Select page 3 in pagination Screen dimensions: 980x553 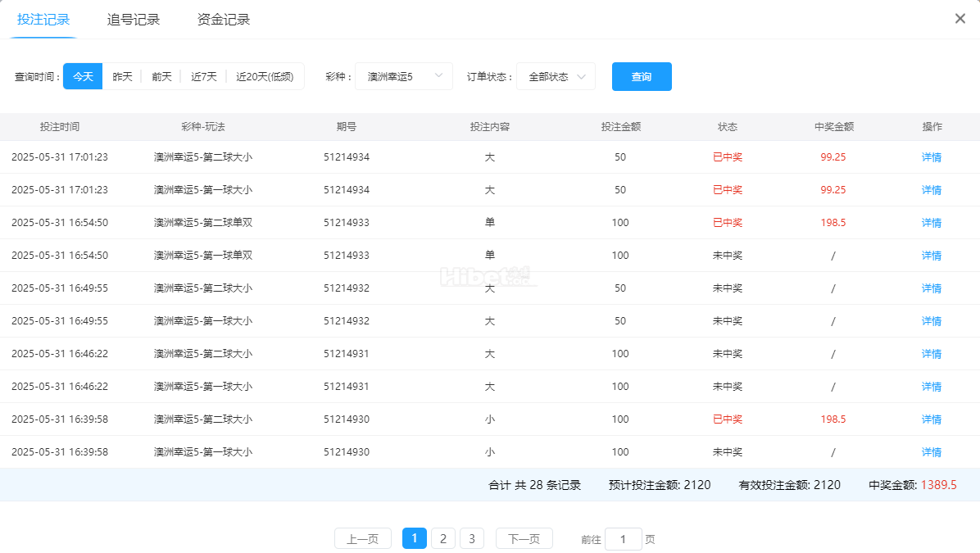(x=471, y=538)
